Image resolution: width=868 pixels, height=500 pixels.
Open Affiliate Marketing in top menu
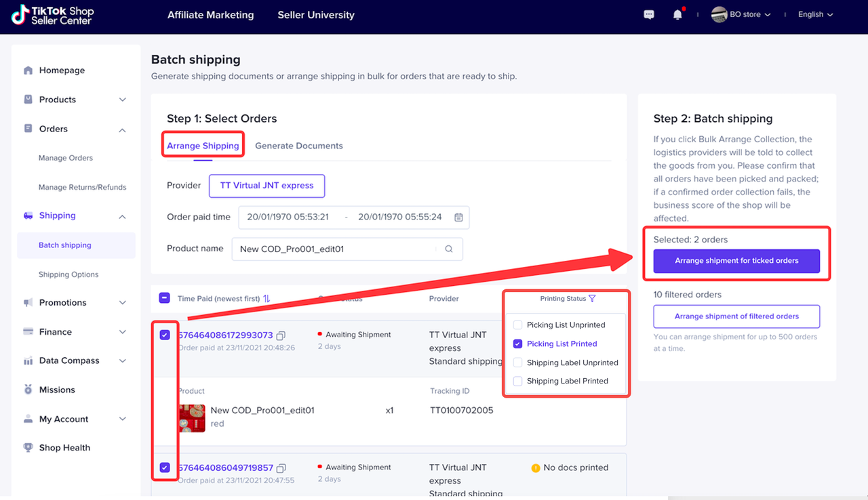pyautogui.click(x=210, y=15)
